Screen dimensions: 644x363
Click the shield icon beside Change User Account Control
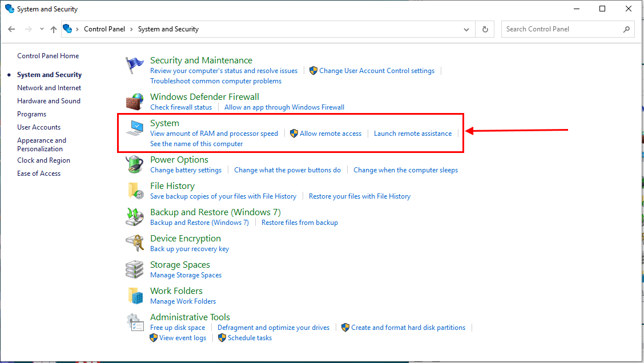pos(313,71)
